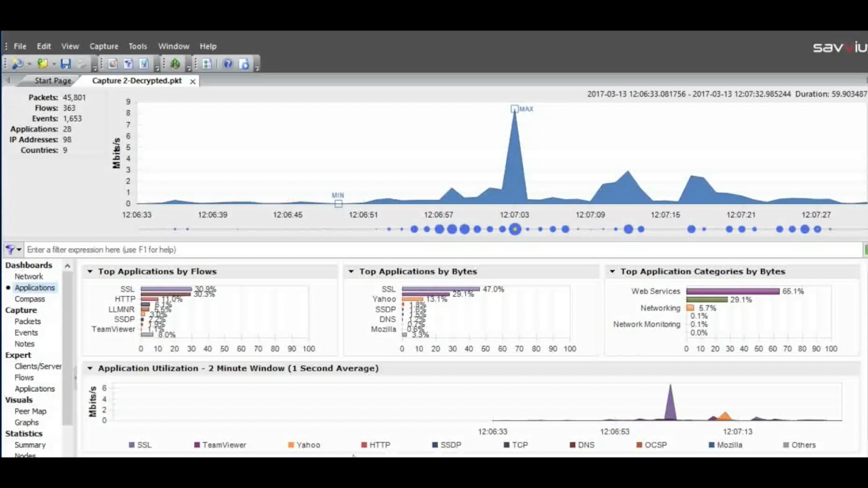Image resolution: width=868 pixels, height=488 pixels.
Task: Click the New Capture toolbar icon
Action: [16, 64]
